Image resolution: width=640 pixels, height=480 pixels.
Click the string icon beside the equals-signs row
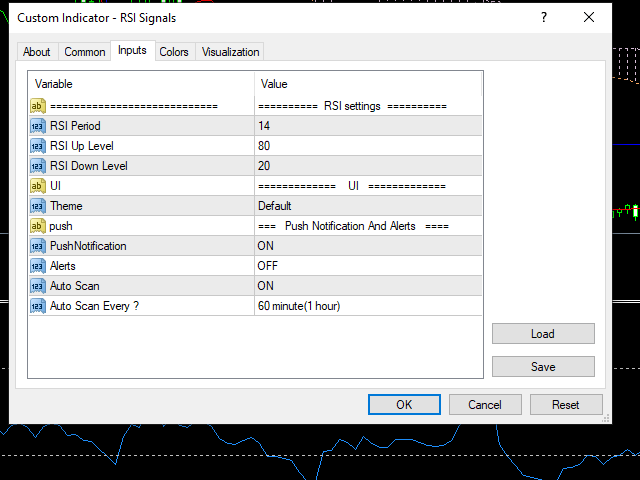38,106
